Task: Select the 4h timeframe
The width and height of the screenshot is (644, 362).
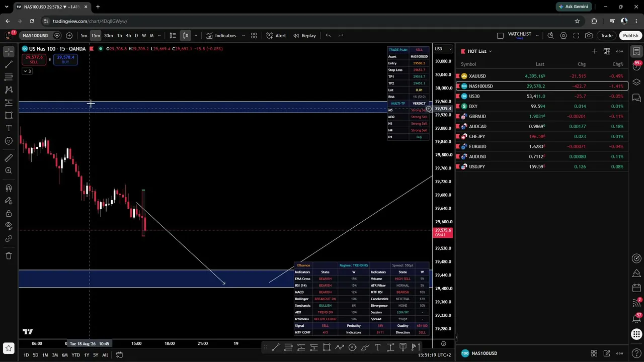Action: 128,36
